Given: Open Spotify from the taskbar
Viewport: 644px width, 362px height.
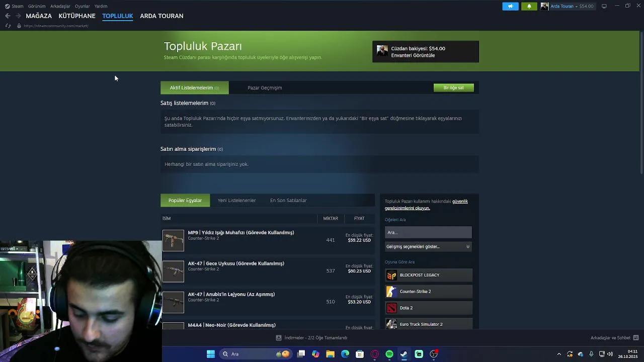Looking at the screenshot, I should [389, 354].
